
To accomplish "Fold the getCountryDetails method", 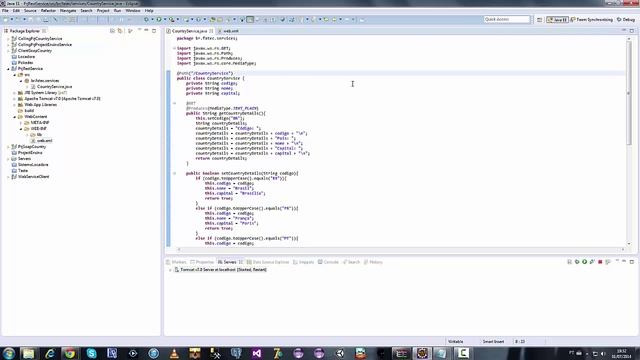I will 174,103.
